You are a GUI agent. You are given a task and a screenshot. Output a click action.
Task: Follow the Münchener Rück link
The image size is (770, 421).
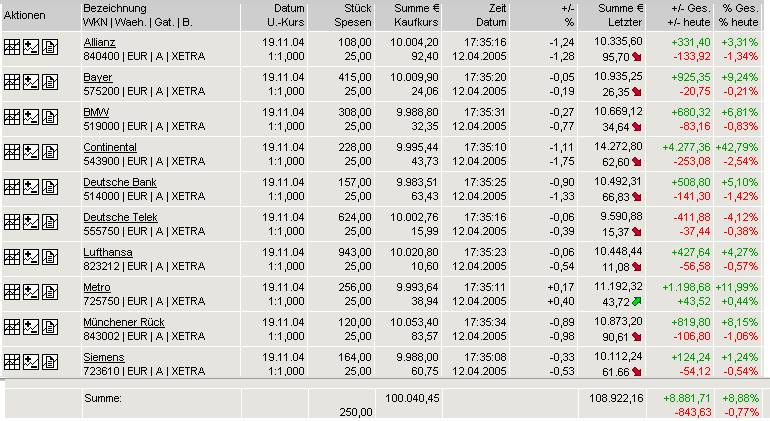point(123,322)
